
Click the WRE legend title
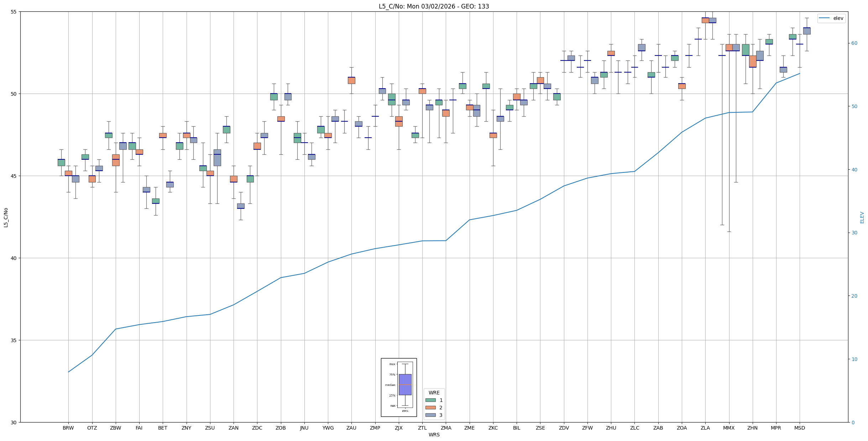pos(434,393)
